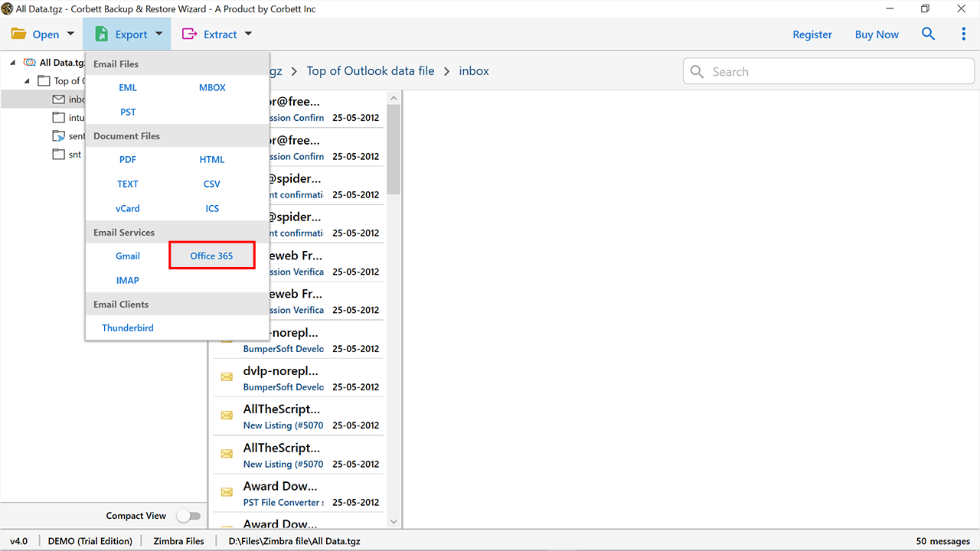
Task: Open the three-dot more options menu
Action: 964,34
